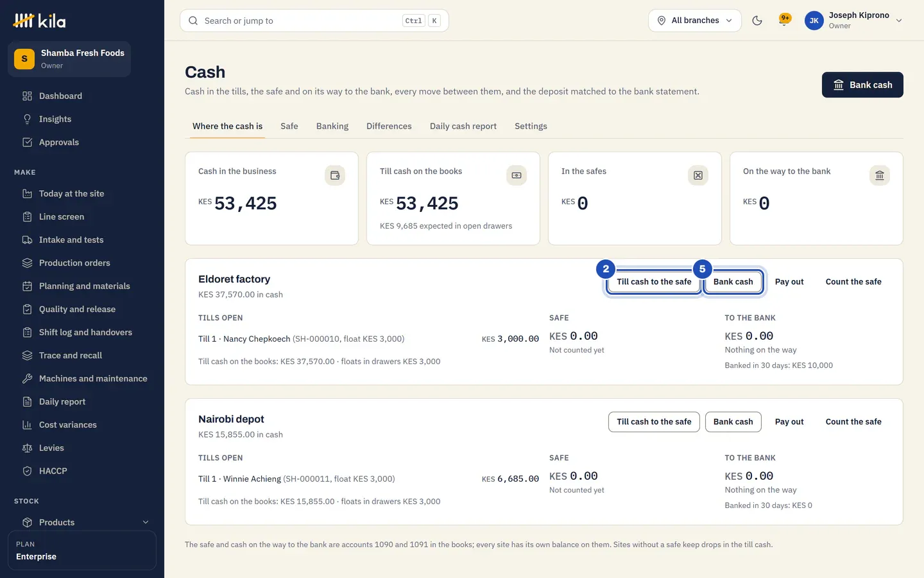This screenshot has width=924, height=578.
Task: Open Planning and materials
Action: [x=82, y=286]
